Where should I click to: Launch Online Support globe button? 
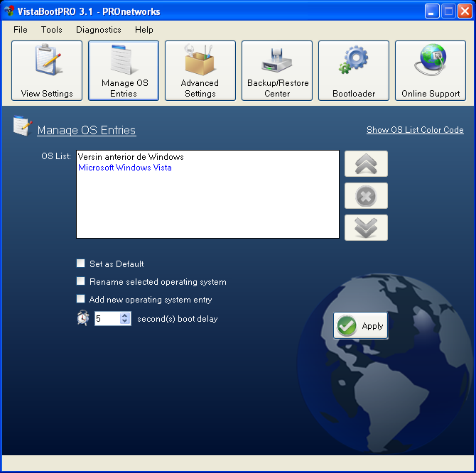430,70
